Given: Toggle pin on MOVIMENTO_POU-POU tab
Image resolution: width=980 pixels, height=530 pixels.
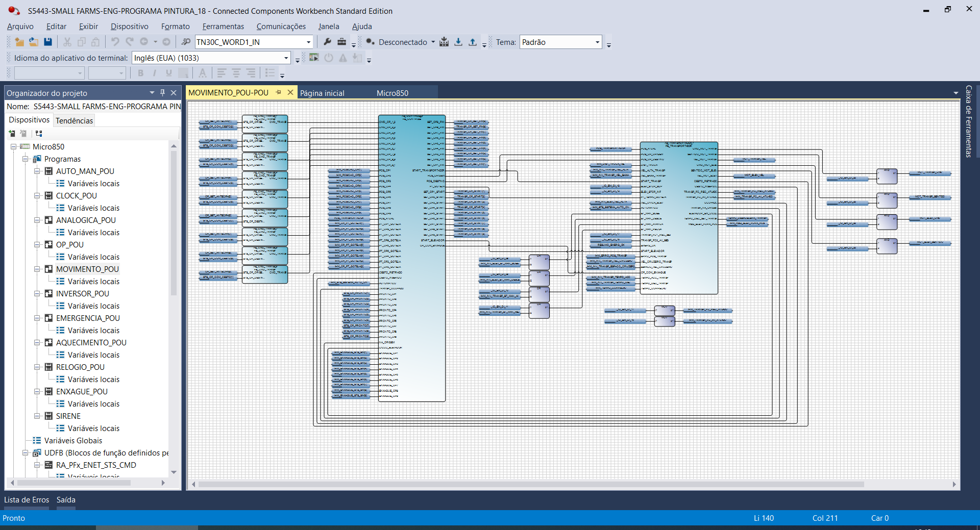Looking at the screenshot, I should (x=279, y=92).
